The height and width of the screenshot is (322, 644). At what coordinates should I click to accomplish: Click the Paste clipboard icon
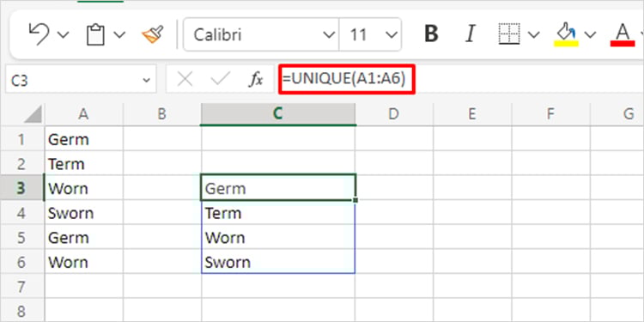coord(95,34)
